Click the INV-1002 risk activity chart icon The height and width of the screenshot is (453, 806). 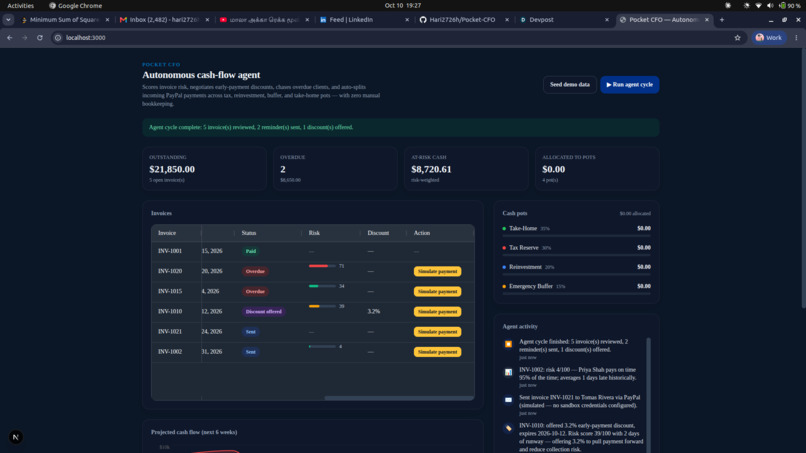[508, 372]
